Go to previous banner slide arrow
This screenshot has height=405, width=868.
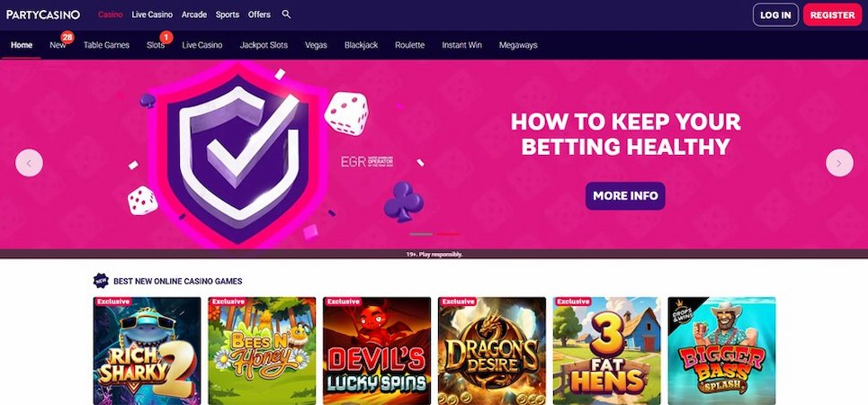[x=30, y=163]
